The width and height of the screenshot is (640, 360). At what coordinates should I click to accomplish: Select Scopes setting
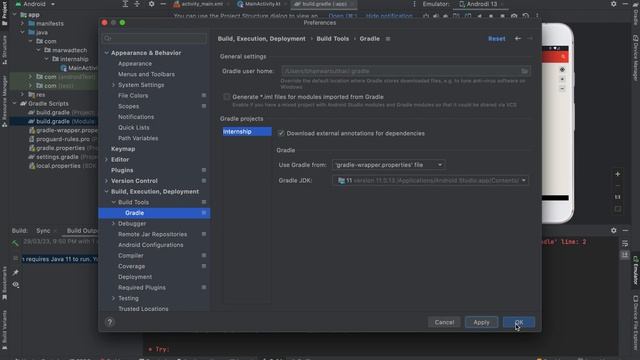pyautogui.click(x=129, y=106)
